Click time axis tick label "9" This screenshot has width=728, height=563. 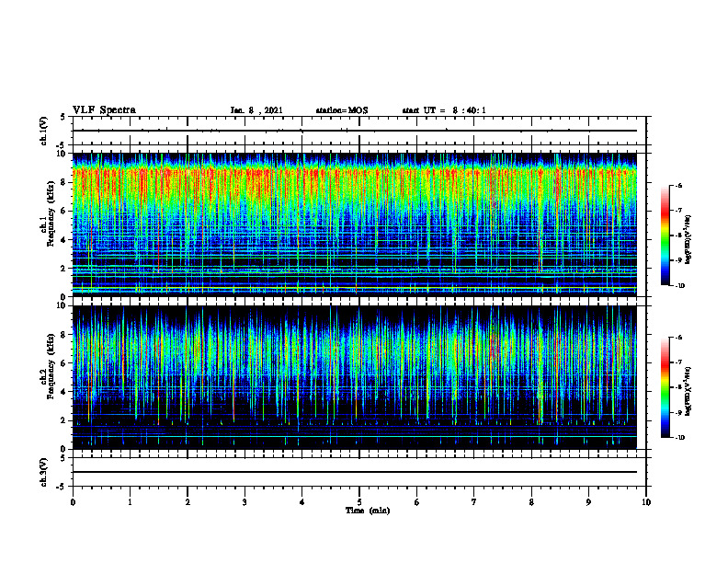(588, 502)
